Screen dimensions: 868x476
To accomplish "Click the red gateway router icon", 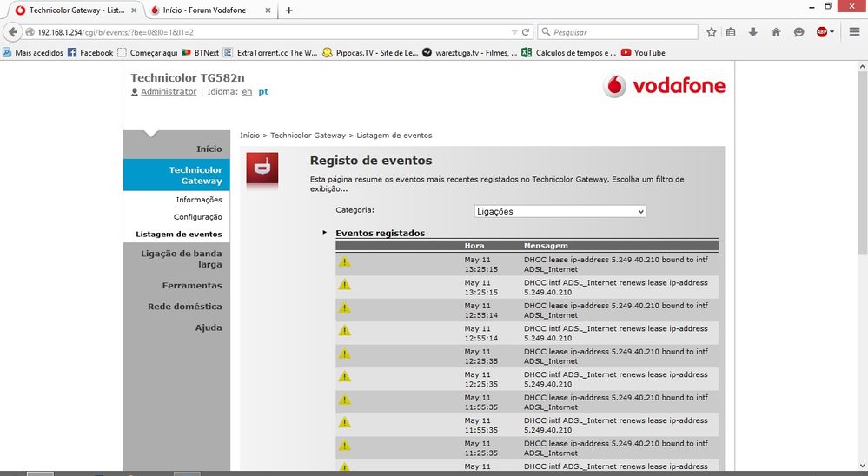I will tap(262, 169).
